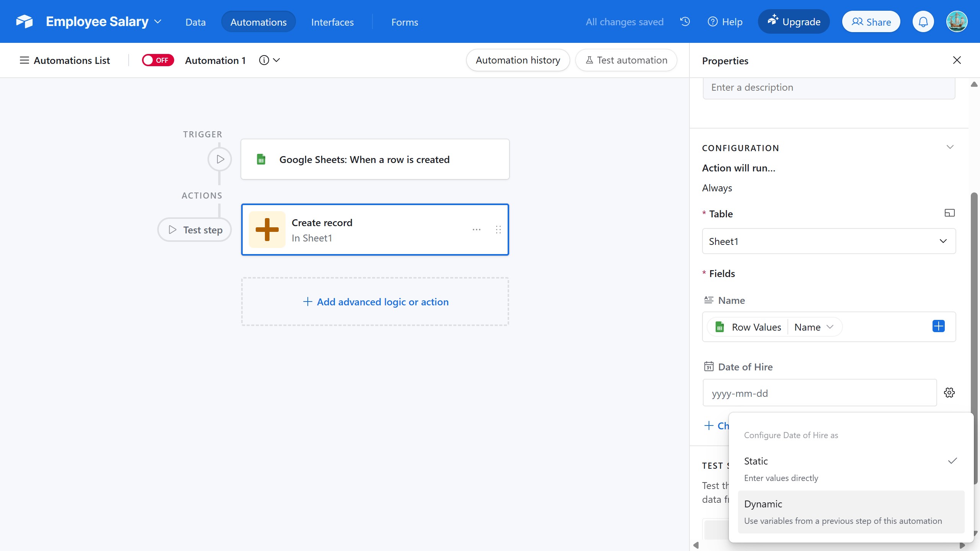Open the version history clock icon

point(685,22)
